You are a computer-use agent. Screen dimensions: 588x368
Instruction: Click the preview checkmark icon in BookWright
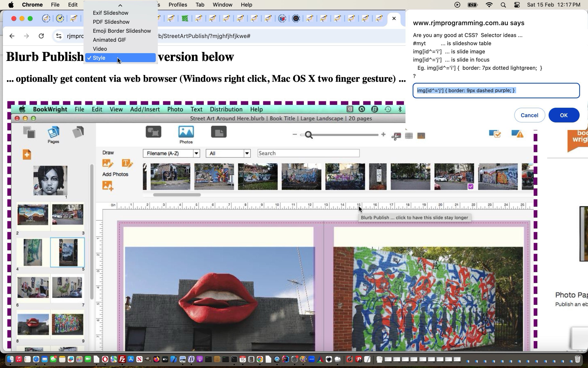tap(495, 134)
